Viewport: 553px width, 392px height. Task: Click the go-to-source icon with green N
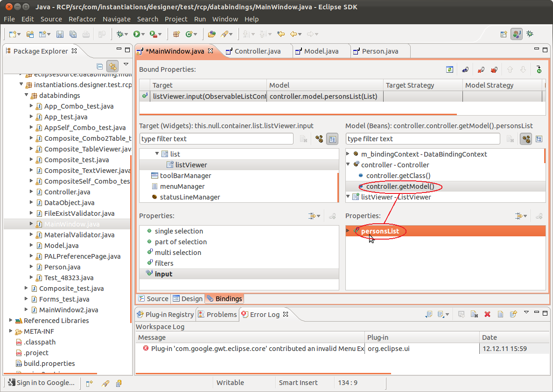tap(539, 70)
